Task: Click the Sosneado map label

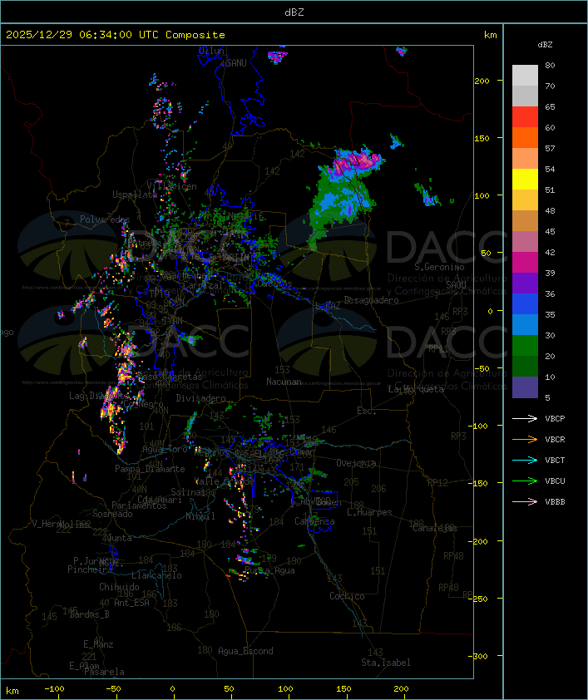Action: pyautogui.click(x=112, y=514)
